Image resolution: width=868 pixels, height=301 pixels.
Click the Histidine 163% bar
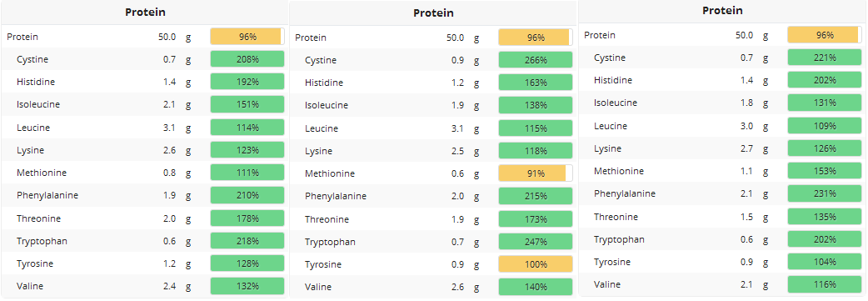click(x=536, y=83)
